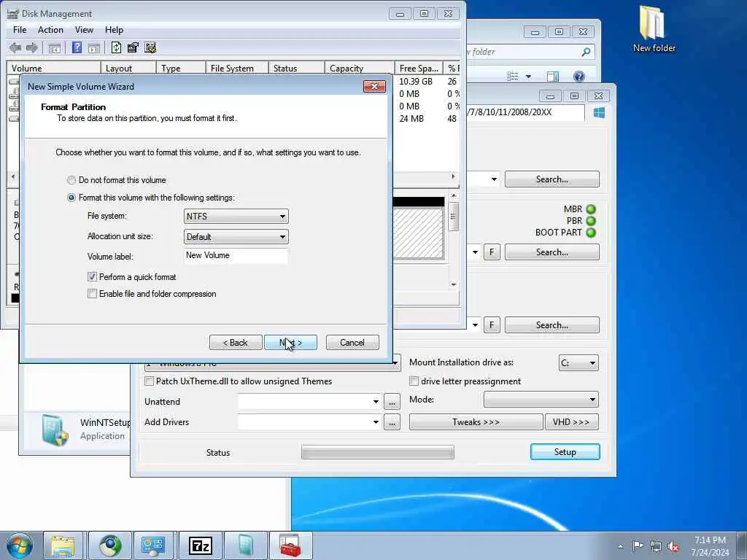Expand the Explorer view options arrow

tap(528, 76)
